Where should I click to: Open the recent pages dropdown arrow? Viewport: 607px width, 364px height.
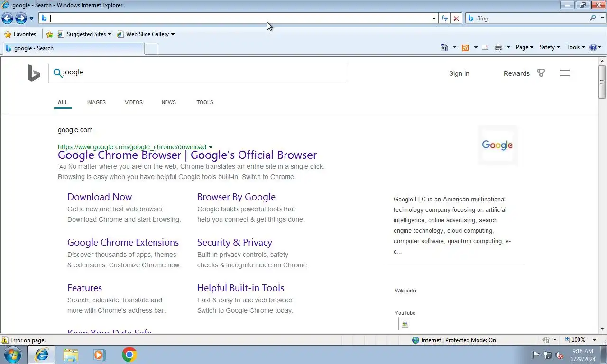tap(31, 18)
